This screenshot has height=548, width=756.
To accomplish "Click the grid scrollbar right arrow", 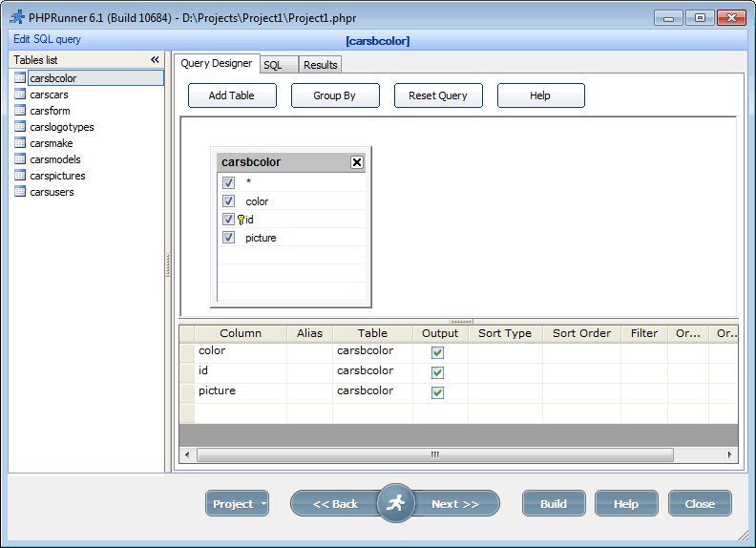I will (729, 454).
